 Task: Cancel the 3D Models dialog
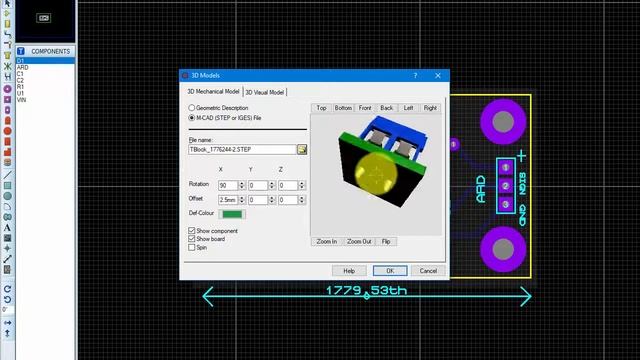[428, 271]
